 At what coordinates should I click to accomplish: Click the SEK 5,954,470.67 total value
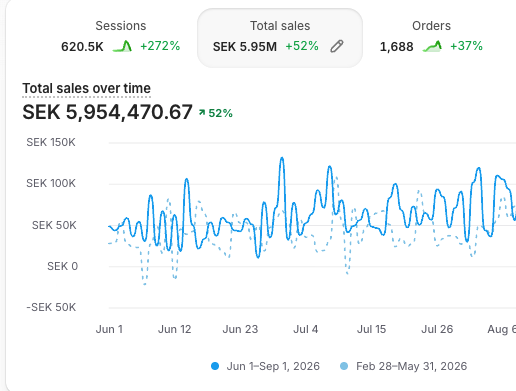(107, 112)
